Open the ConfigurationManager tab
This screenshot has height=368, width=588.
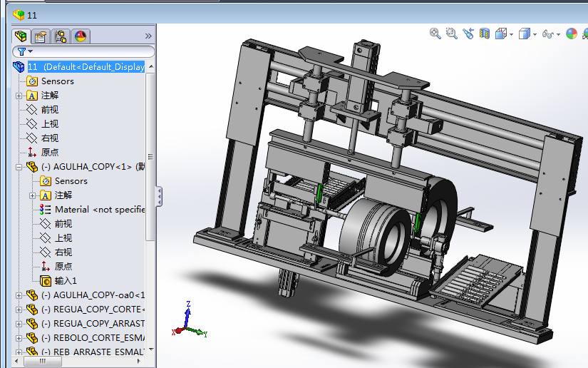click(61, 36)
